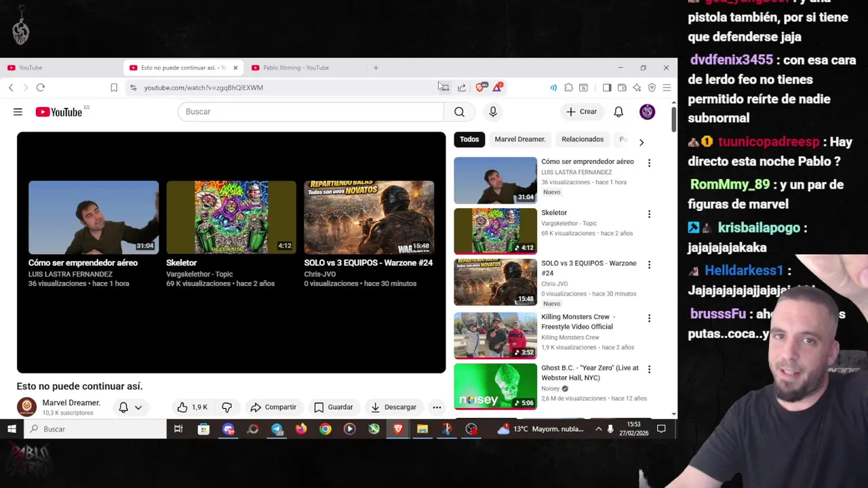
Task: Open Marvel Dreamer. subscription bell dropdown
Action: pos(130,407)
